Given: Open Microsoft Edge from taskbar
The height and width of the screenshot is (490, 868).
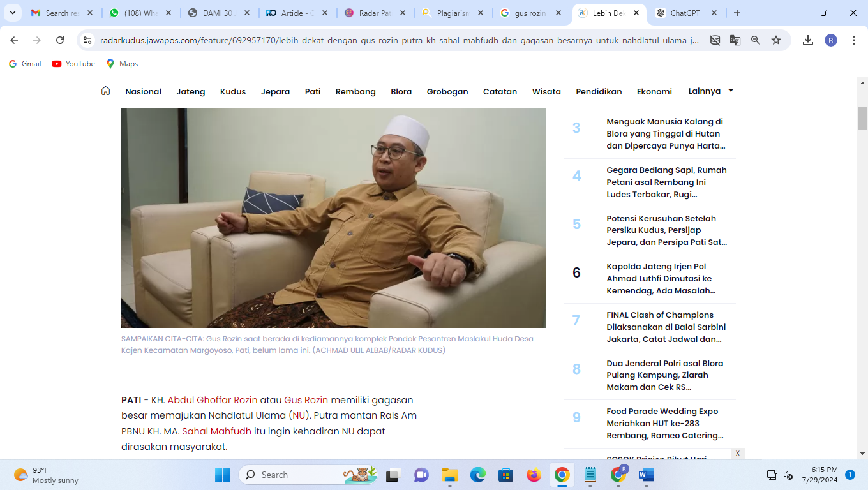Looking at the screenshot, I should [x=478, y=475].
